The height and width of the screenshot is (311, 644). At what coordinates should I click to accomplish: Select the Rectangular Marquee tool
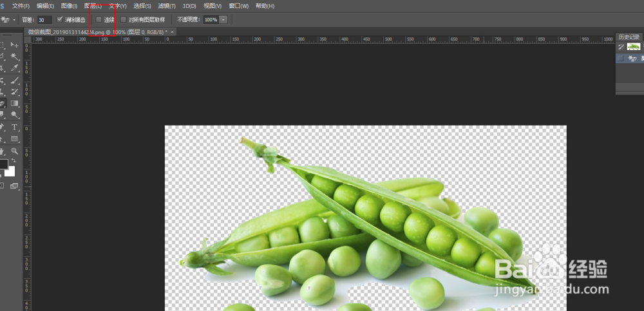click(x=2, y=44)
